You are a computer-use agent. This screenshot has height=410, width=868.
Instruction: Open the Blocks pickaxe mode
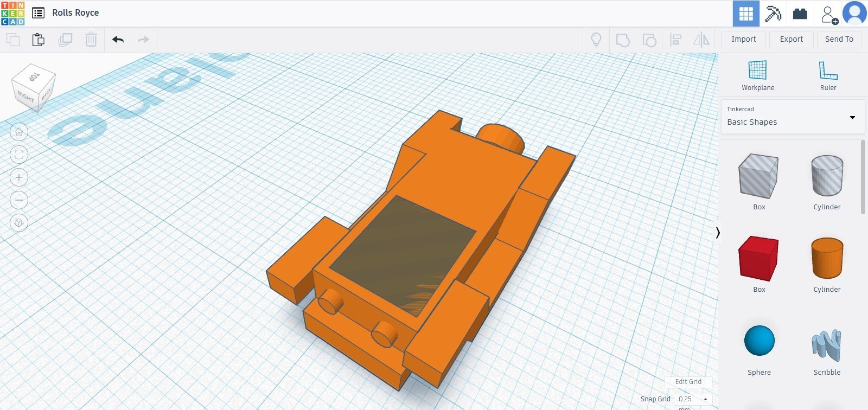coord(773,14)
